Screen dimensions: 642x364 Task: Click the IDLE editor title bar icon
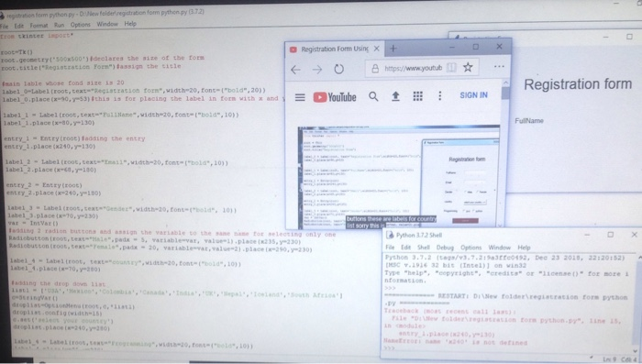pos(2,16)
